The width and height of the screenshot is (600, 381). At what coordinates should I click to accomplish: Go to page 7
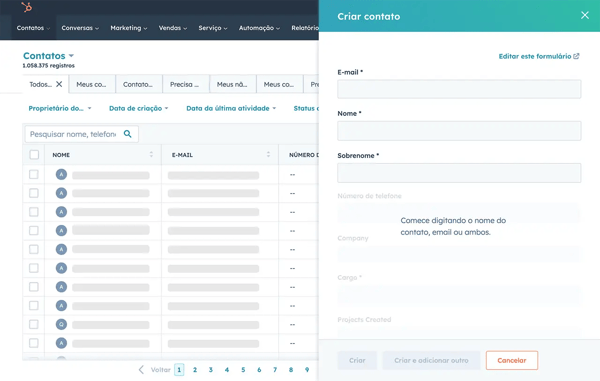[275, 370]
